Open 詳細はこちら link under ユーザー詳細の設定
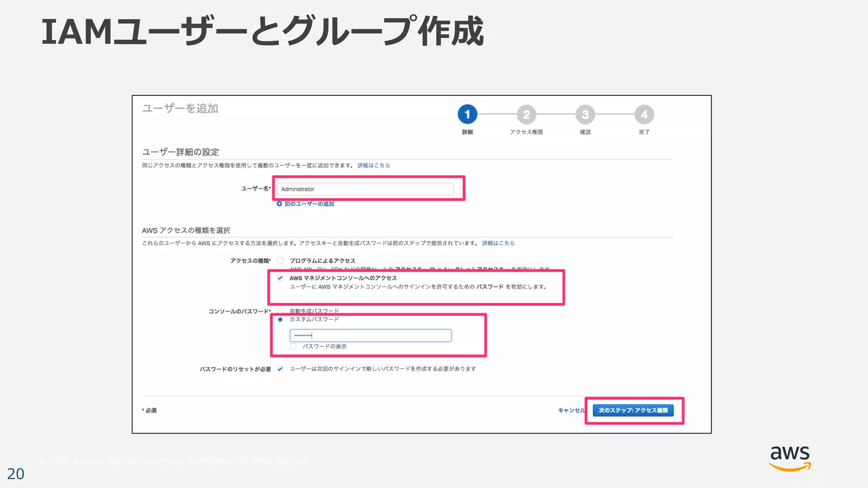This screenshot has height=488, width=868. 373,165
